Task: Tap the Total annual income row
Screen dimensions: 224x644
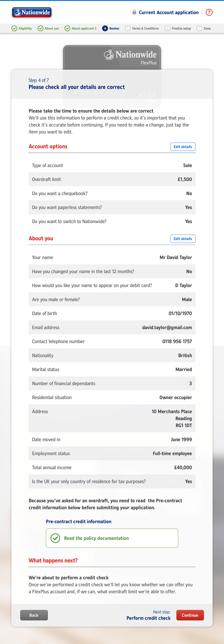Action: (x=112, y=467)
